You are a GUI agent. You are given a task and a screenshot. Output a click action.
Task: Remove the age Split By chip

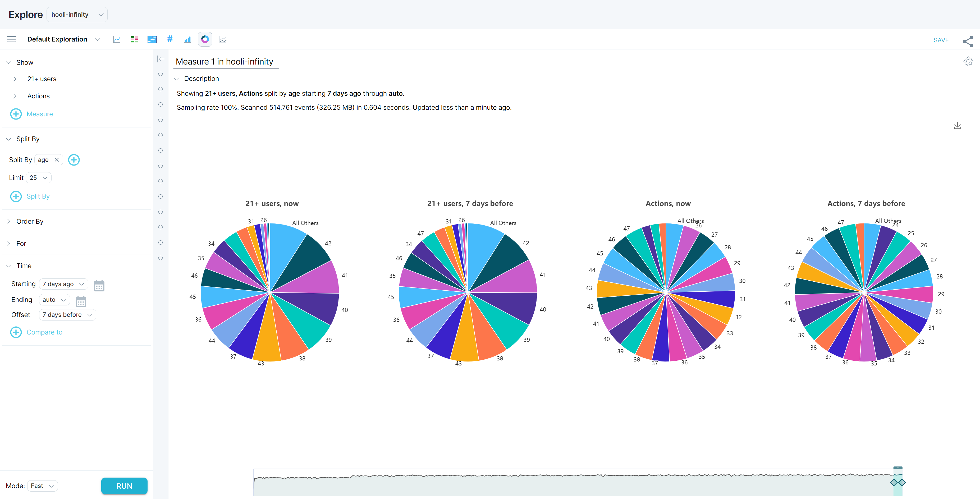coord(57,159)
